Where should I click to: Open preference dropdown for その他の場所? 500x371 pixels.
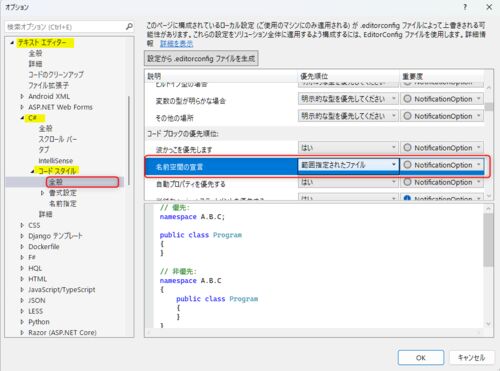click(348, 116)
